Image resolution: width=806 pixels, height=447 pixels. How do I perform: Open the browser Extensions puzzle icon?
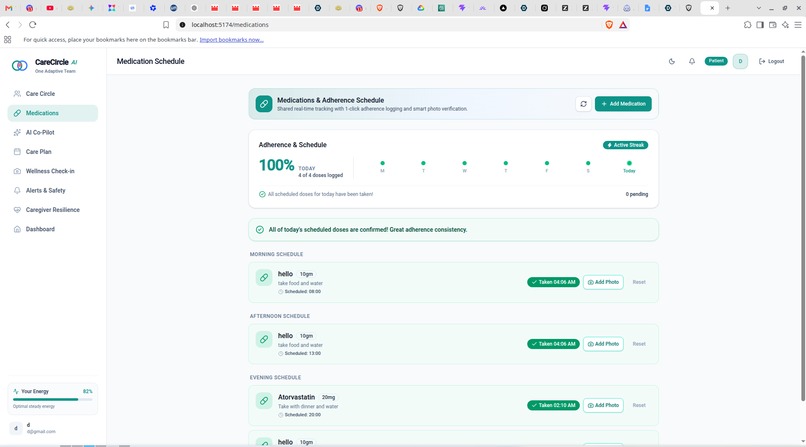pyautogui.click(x=747, y=25)
